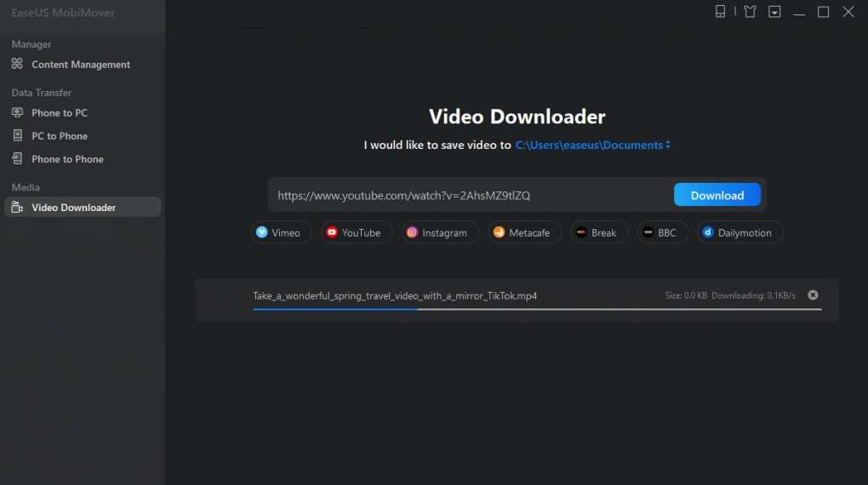Open the YouTube site shortcut

357,232
